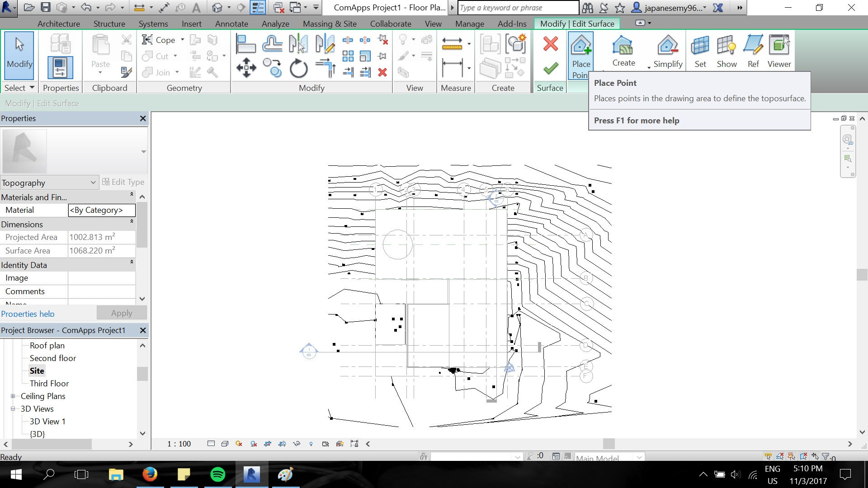The height and width of the screenshot is (488, 868).
Task: Open the Manage ribbon tab
Action: click(x=470, y=23)
